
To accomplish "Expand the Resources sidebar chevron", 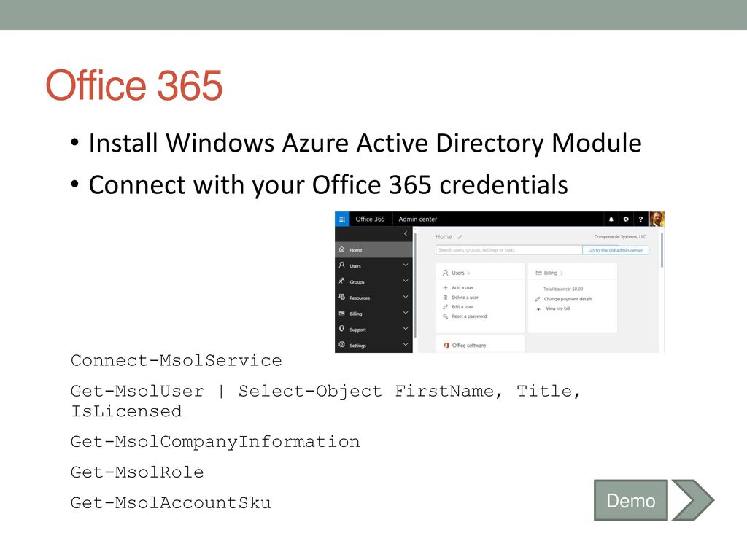I will point(406,297).
